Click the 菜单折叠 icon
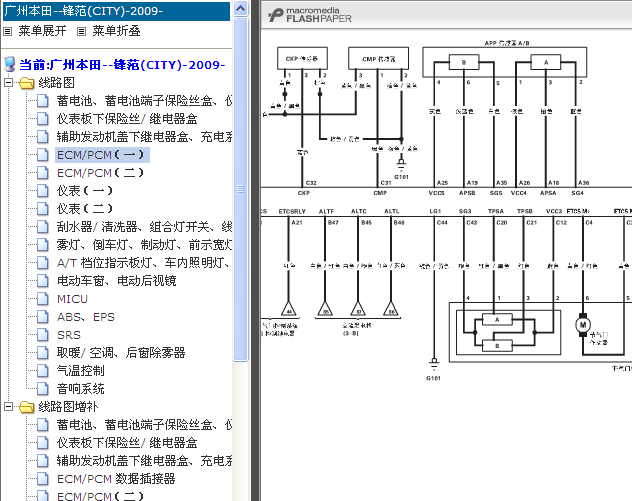Image resolution: width=632 pixels, height=501 pixels. tap(81, 31)
